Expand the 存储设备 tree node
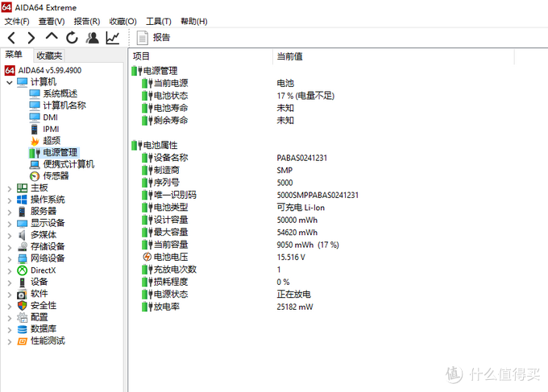The width and height of the screenshot is (548, 392). pyautogui.click(x=10, y=247)
